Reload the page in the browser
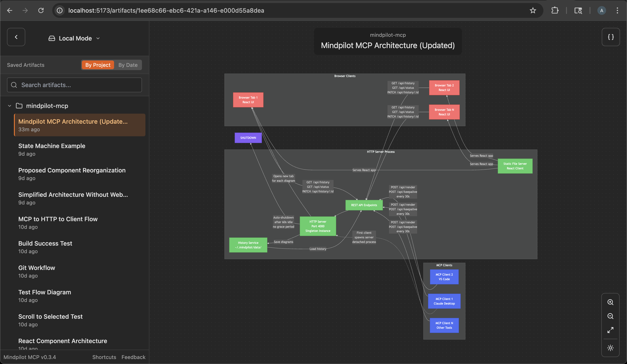 [x=41, y=10]
